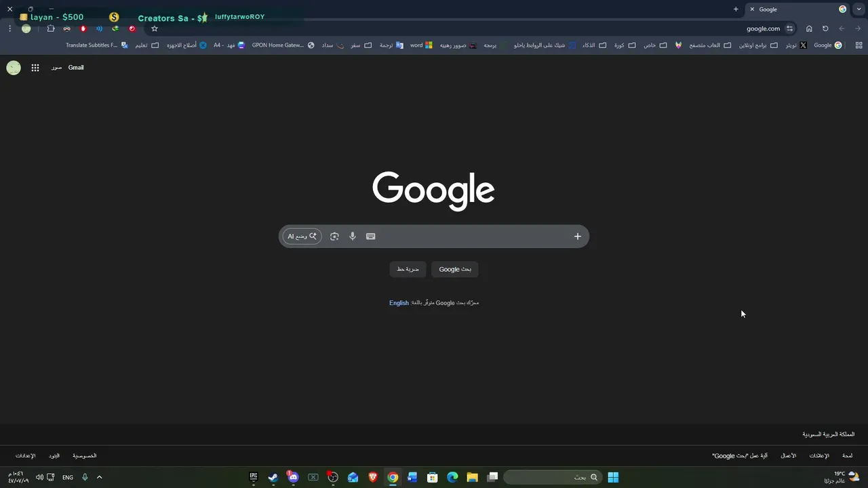Expand the tab search dropdown arrow

tap(859, 9)
